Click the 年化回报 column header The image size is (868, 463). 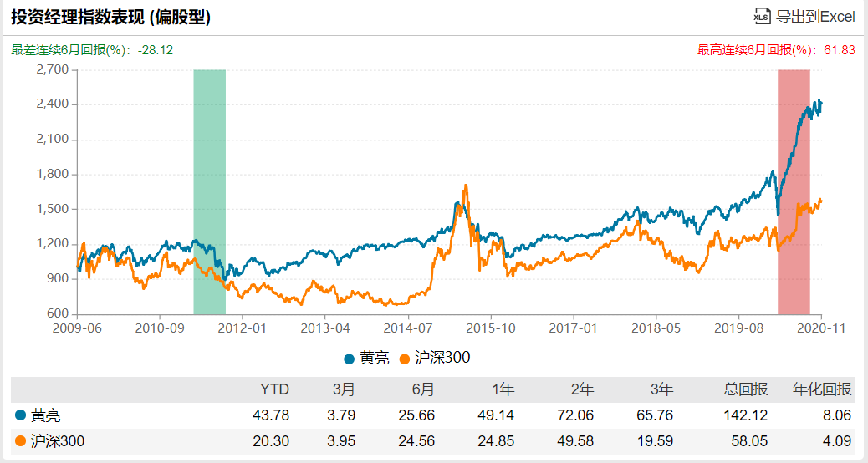click(x=822, y=389)
